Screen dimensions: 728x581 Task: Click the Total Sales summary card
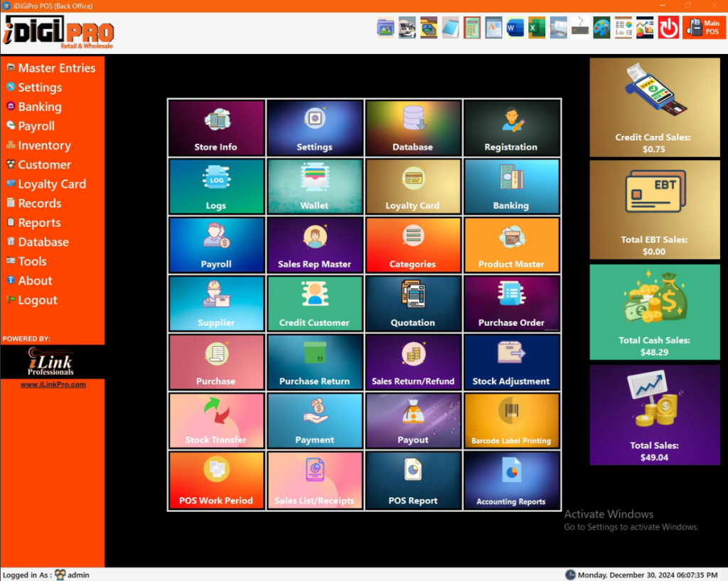tap(655, 415)
